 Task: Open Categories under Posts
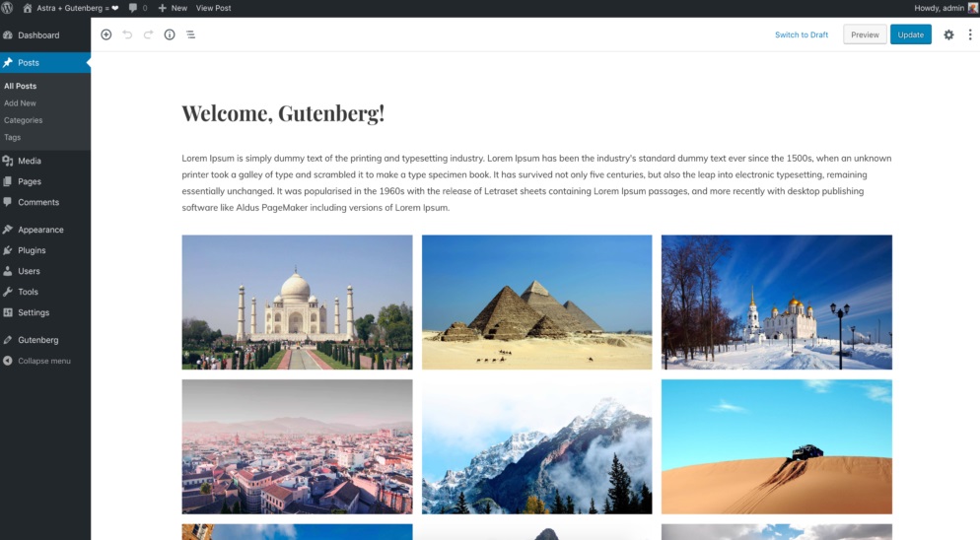point(23,120)
